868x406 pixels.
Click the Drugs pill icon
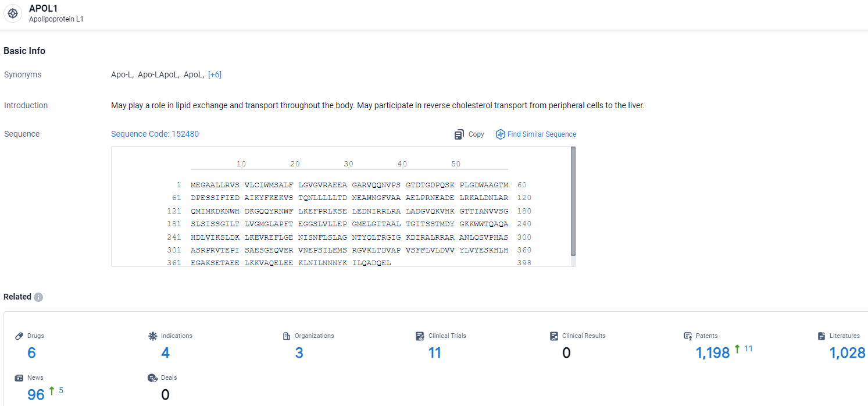coord(19,336)
